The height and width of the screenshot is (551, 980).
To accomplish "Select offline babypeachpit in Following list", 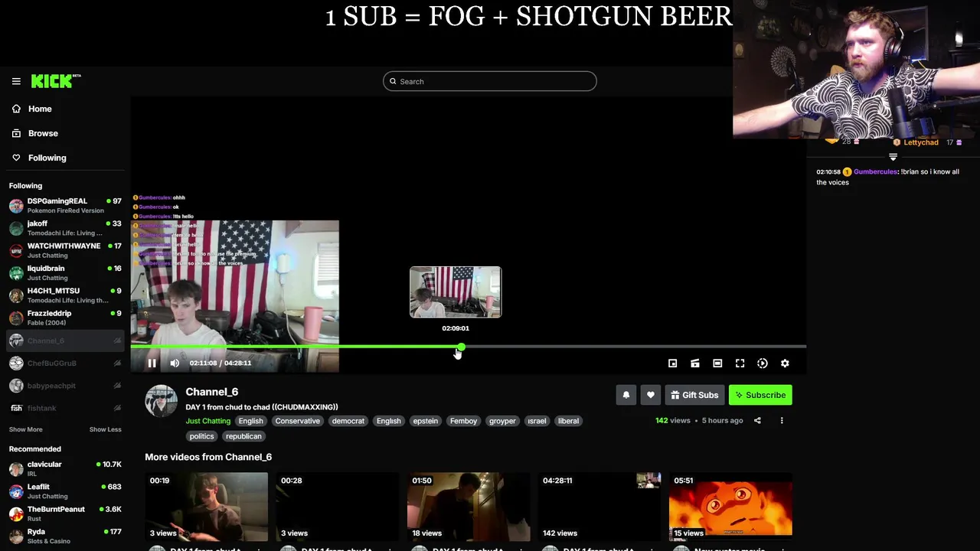I will (x=65, y=386).
